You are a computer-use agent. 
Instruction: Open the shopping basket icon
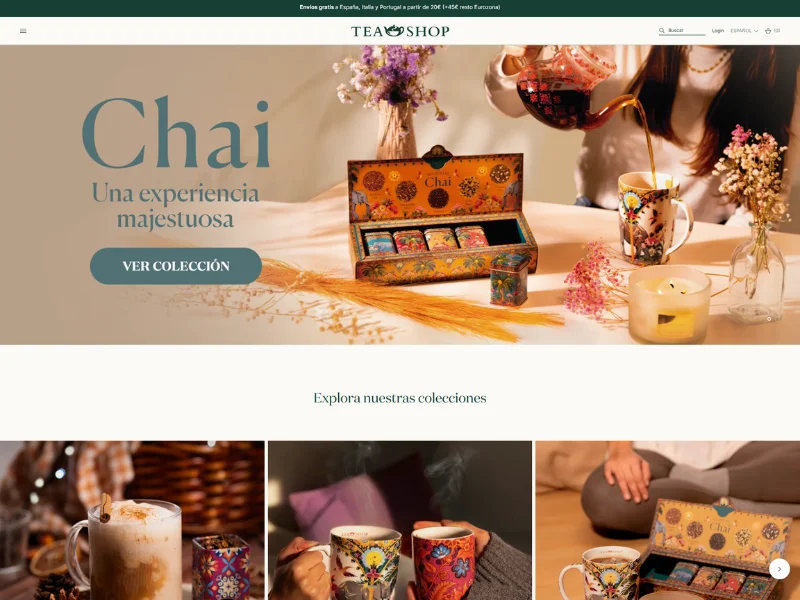tap(768, 31)
